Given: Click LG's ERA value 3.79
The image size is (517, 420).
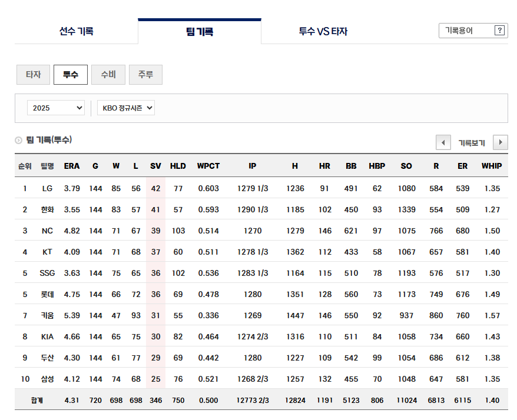Looking at the screenshot, I should point(72,188).
